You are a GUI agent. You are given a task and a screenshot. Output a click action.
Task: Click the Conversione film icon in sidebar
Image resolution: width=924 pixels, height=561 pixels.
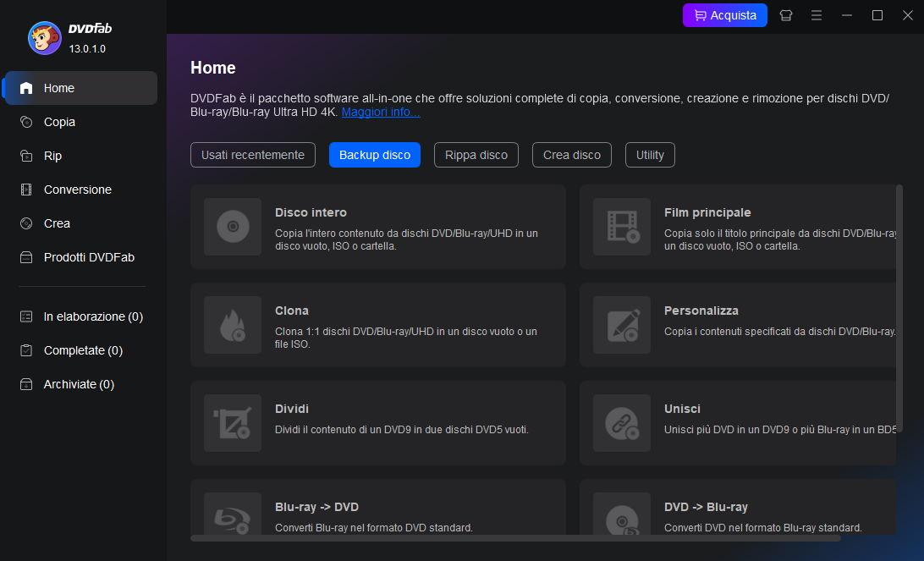tap(26, 190)
